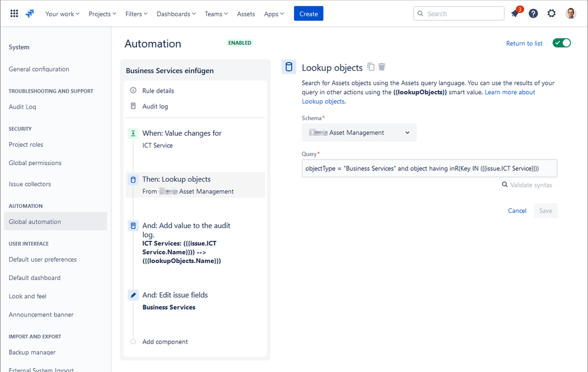Click the Return to list link
Image resolution: width=588 pixels, height=372 pixels.
(524, 44)
